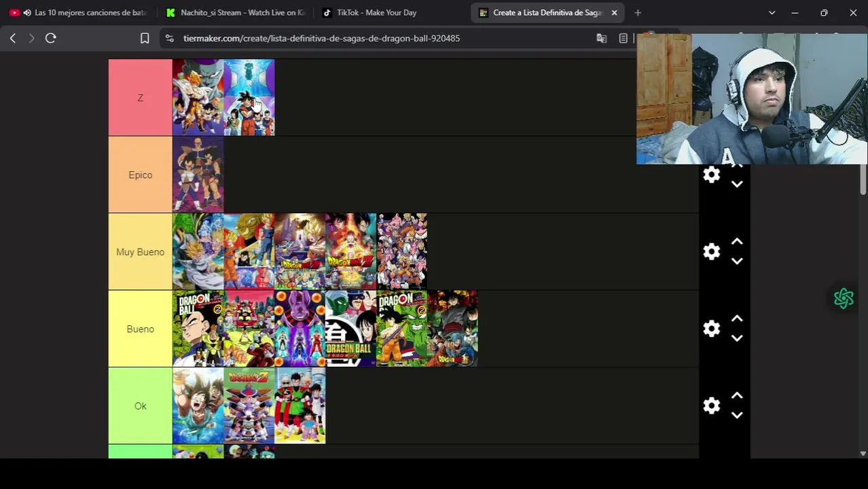Click the browser back arrow
868x489 pixels.
pos(13,39)
